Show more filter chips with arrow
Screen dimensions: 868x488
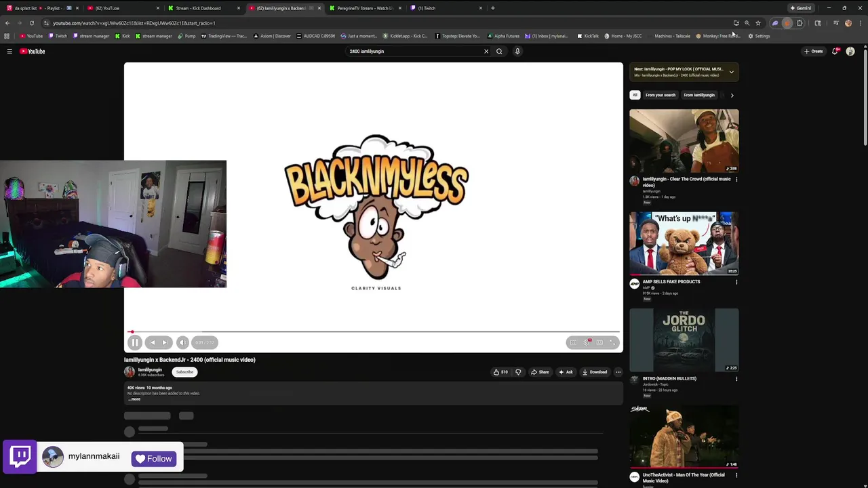[x=732, y=95]
